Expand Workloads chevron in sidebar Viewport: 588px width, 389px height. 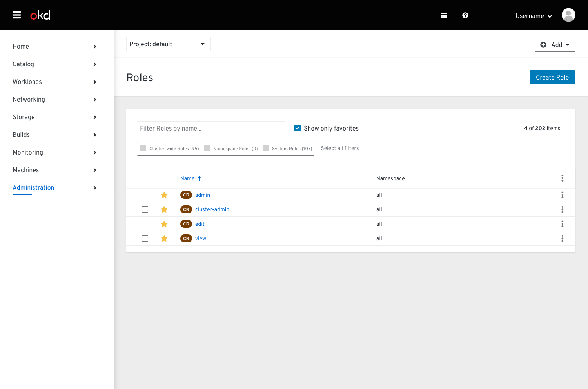95,82
